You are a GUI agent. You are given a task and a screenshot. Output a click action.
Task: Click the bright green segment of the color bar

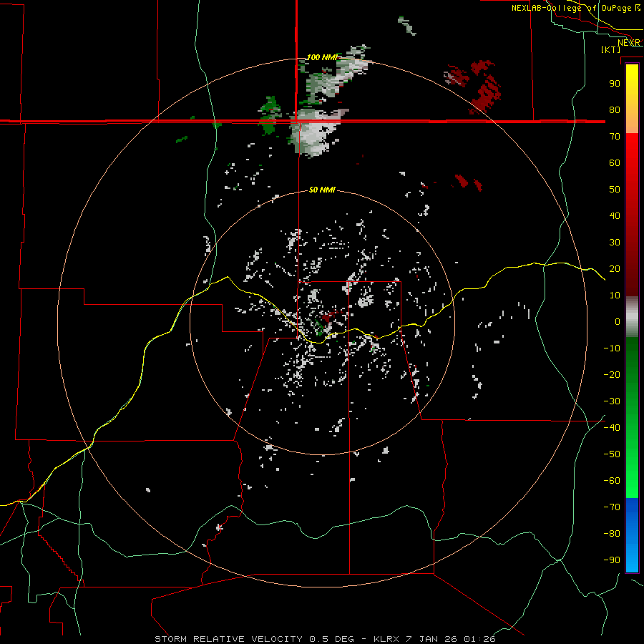pos(632,417)
